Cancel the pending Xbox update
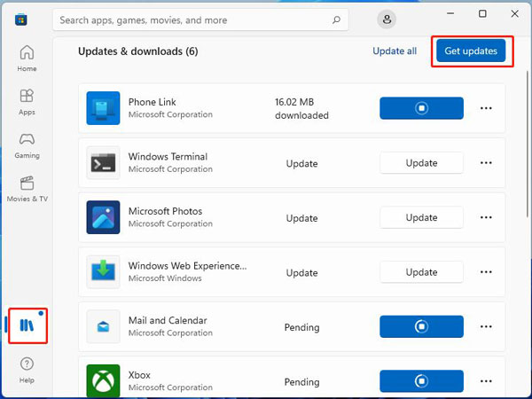532x399 pixels. (421, 381)
